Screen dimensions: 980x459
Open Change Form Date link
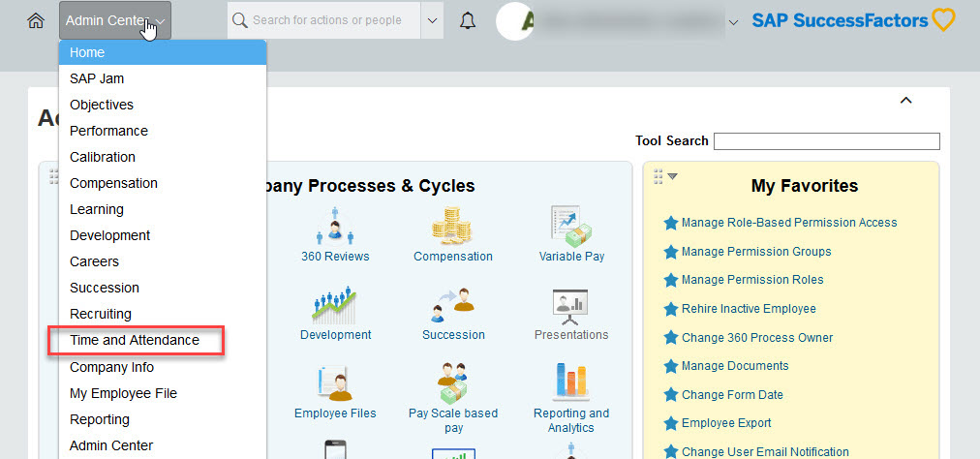tap(732, 395)
